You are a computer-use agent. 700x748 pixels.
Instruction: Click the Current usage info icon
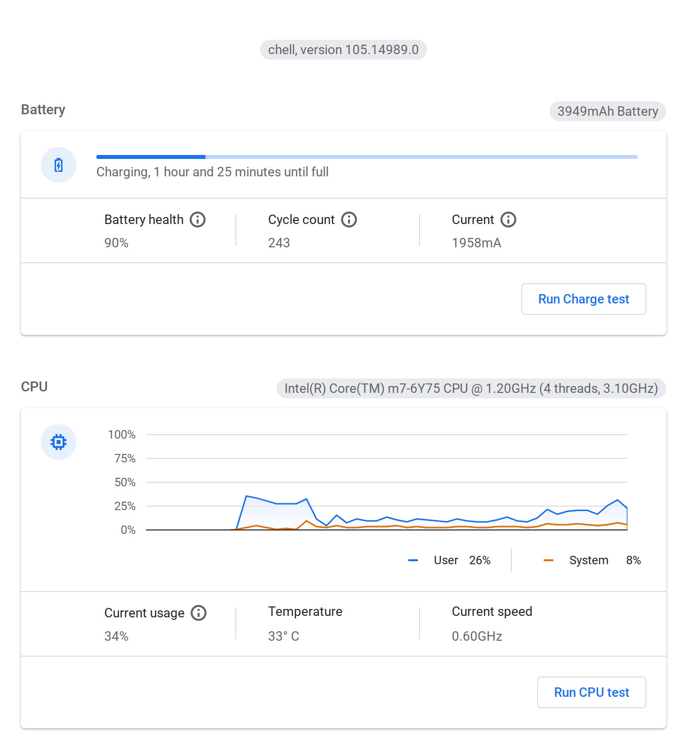[x=199, y=613]
